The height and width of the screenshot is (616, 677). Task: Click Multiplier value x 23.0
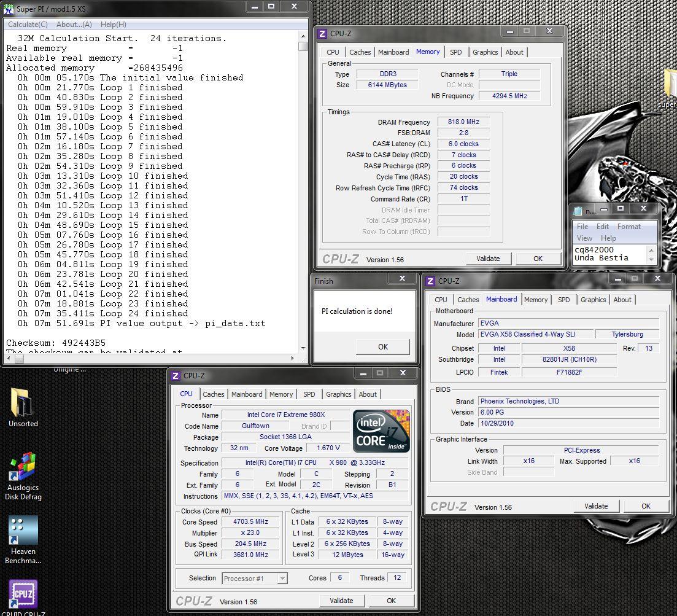[x=250, y=533]
